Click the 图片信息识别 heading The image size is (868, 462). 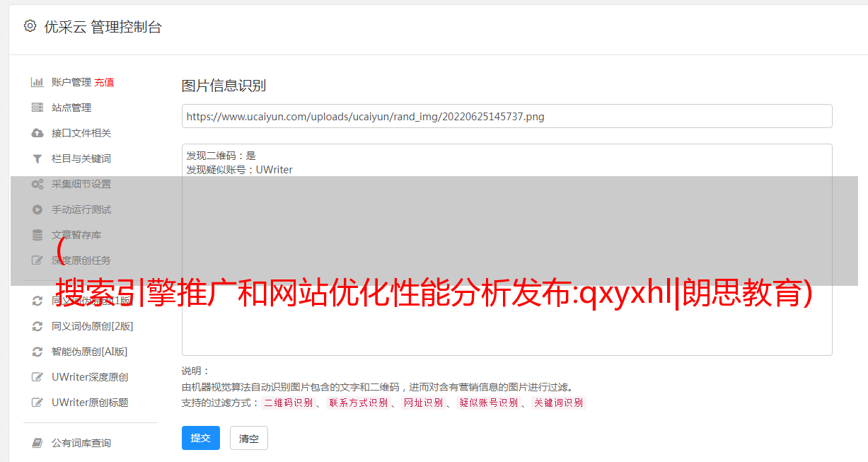pyautogui.click(x=224, y=86)
